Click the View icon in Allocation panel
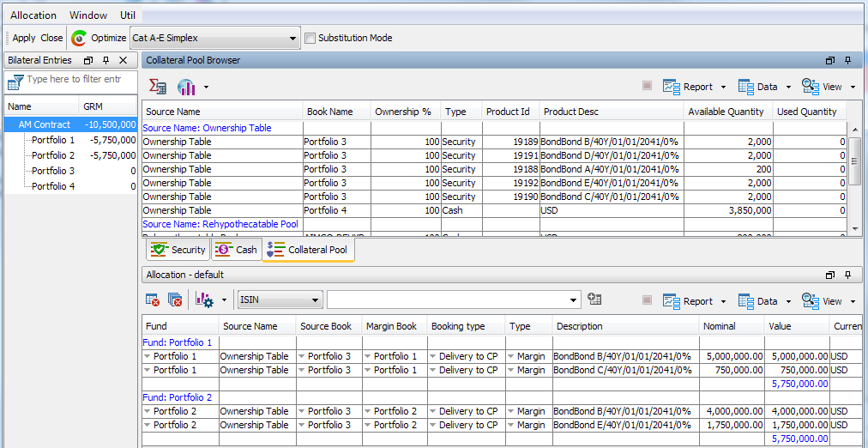 811,300
